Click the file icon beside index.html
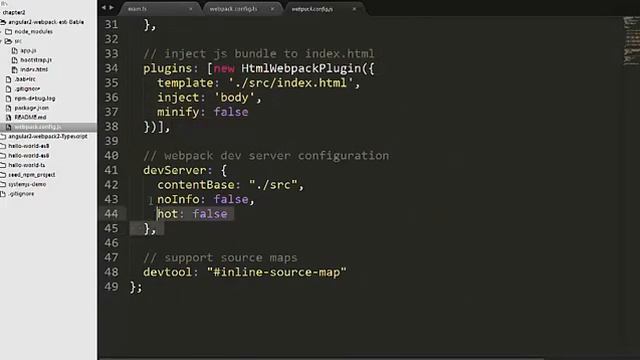Viewport: 640px width, 360px height. tap(15, 70)
